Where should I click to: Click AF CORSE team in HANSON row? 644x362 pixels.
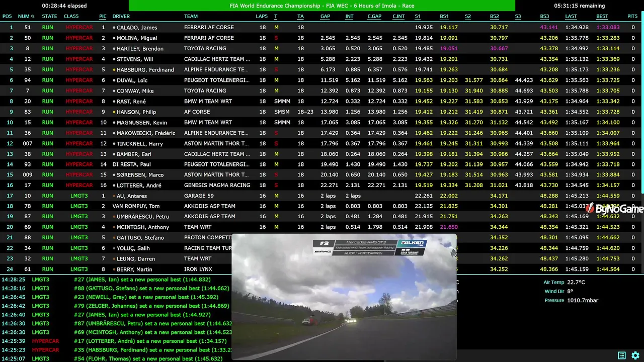pyautogui.click(x=197, y=112)
